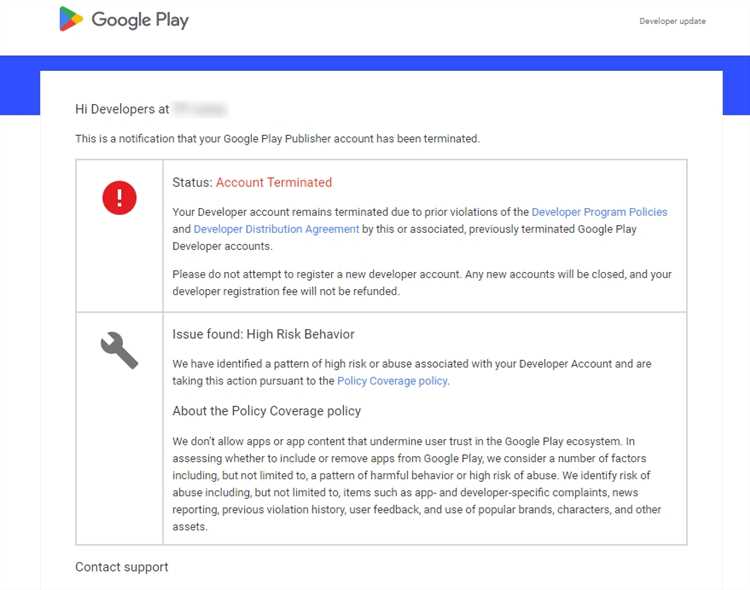Open the Developer Distribution Agreement link
Image resolution: width=750 pixels, height=590 pixels.
pos(276,229)
